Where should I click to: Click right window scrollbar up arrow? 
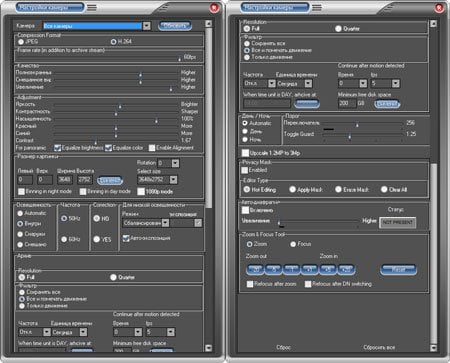pos(433,24)
